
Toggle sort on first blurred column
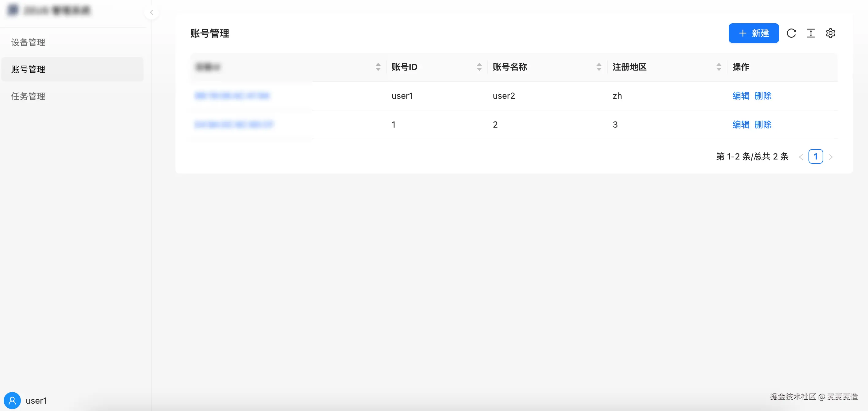point(378,67)
